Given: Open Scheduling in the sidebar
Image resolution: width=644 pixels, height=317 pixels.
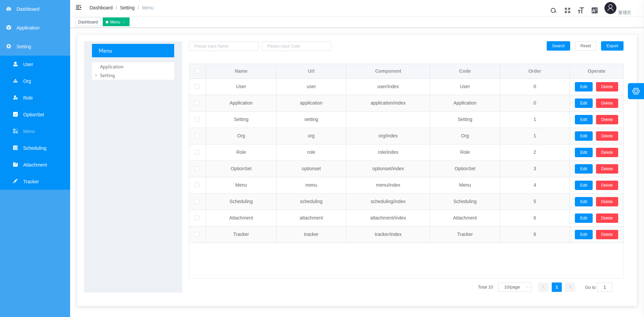Looking at the screenshot, I should click(x=35, y=148).
